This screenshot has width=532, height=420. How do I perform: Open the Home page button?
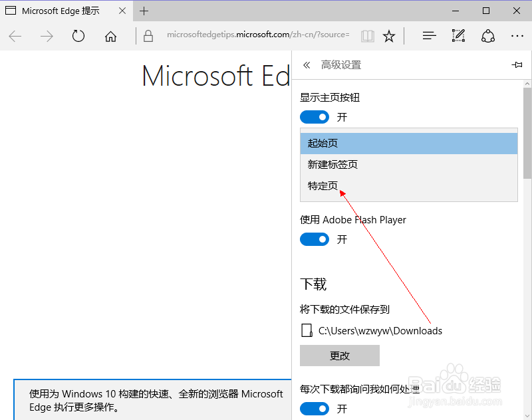point(110,36)
